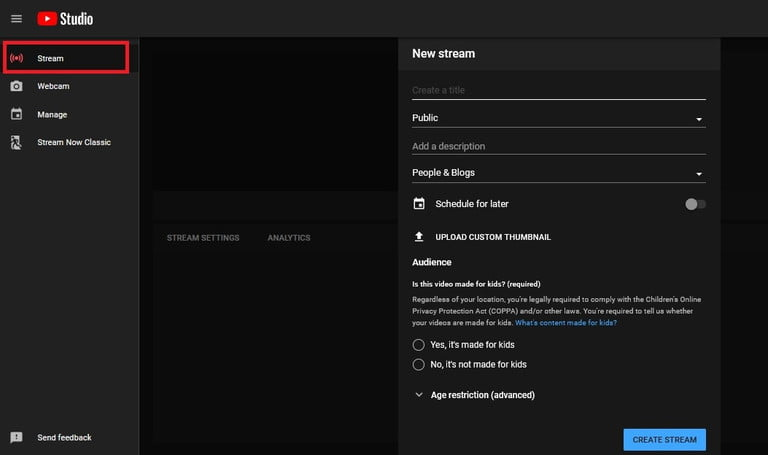This screenshot has width=768, height=455.
Task: Click the YouTube Studio logo
Action: coord(65,19)
